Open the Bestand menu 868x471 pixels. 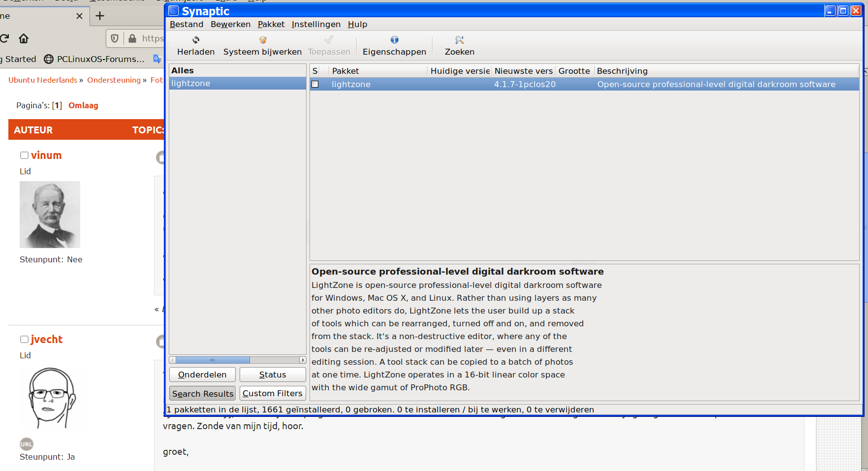(186, 24)
